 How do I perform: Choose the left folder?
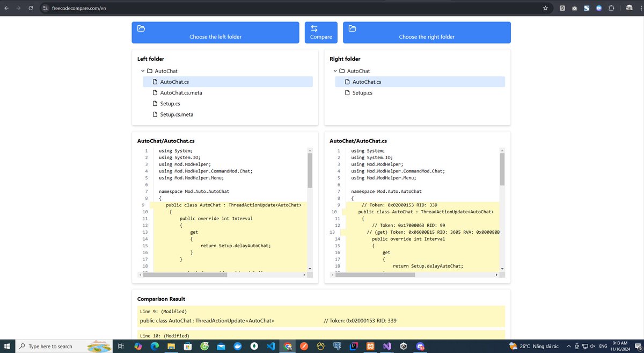pos(215,32)
